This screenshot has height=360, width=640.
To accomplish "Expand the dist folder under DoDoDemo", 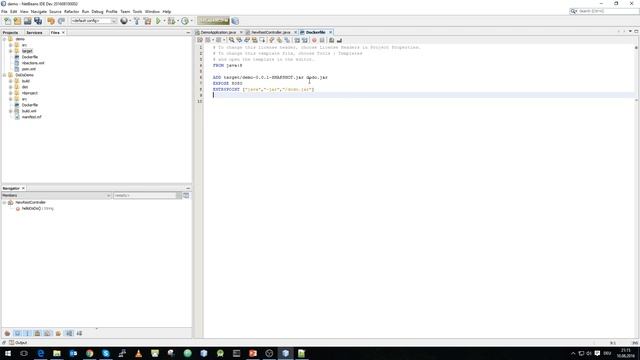I will point(11,87).
